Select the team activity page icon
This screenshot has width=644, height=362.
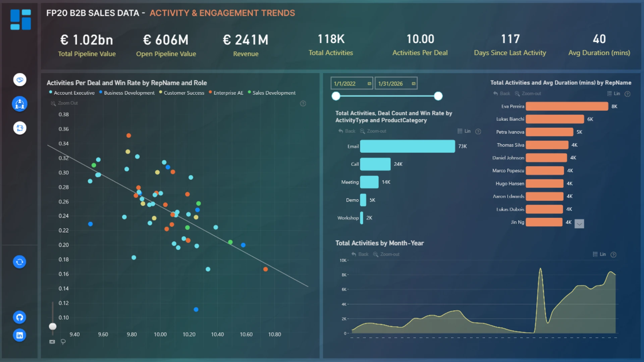pos(20,104)
